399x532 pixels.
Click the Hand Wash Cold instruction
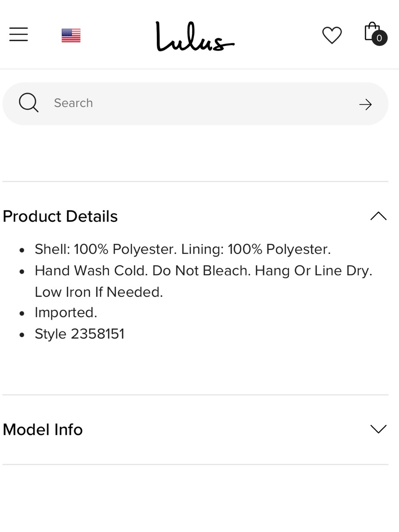click(91, 271)
